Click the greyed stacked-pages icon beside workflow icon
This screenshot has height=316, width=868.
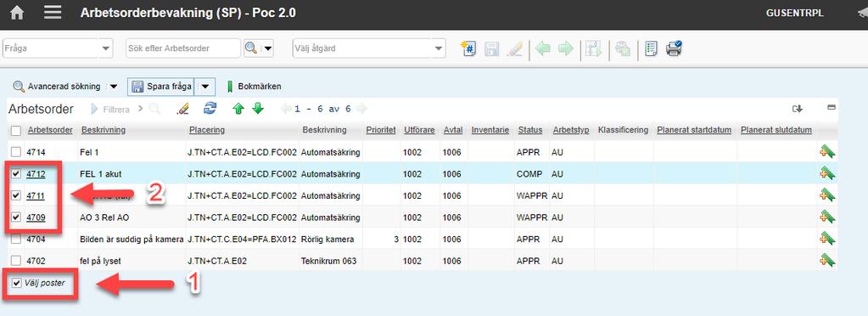[623, 48]
